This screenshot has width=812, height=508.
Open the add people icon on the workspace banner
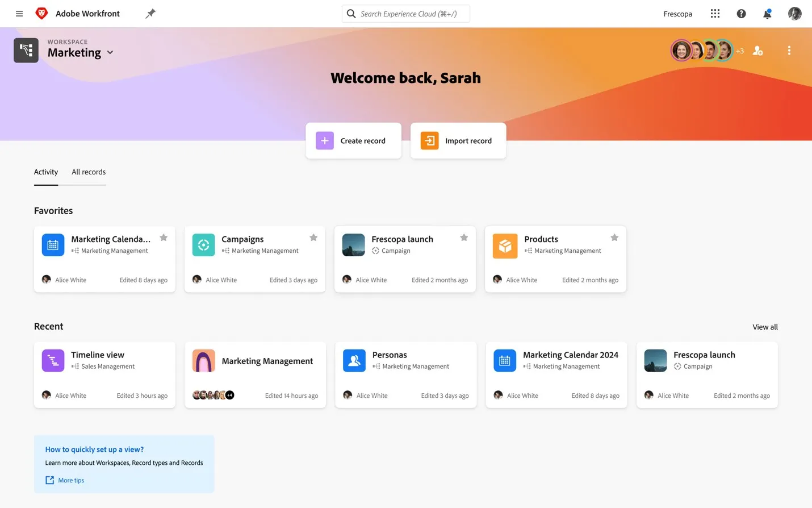[757, 50]
